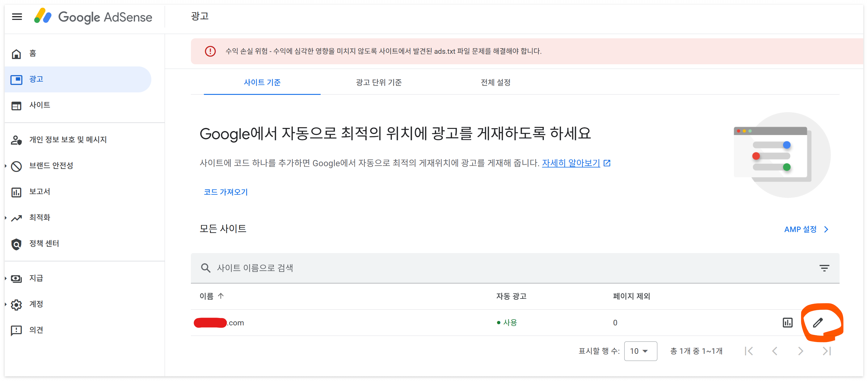Go to 홈 (Home) in the sidebar

click(x=32, y=53)
